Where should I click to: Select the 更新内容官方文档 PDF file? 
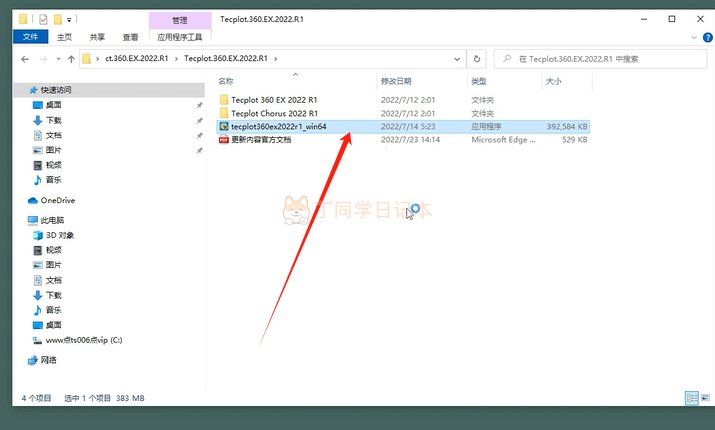tap(261, 140)
